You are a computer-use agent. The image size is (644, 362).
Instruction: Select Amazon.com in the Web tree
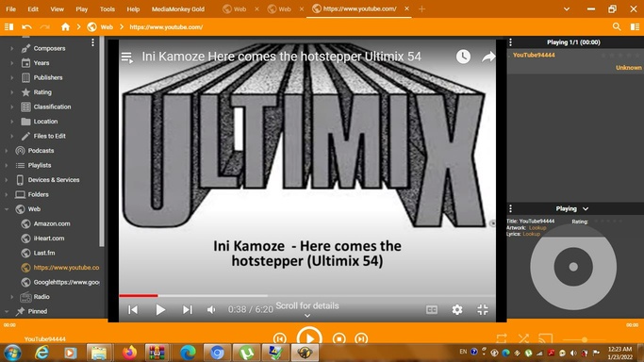pyautogui.click(x=52, y=223)
